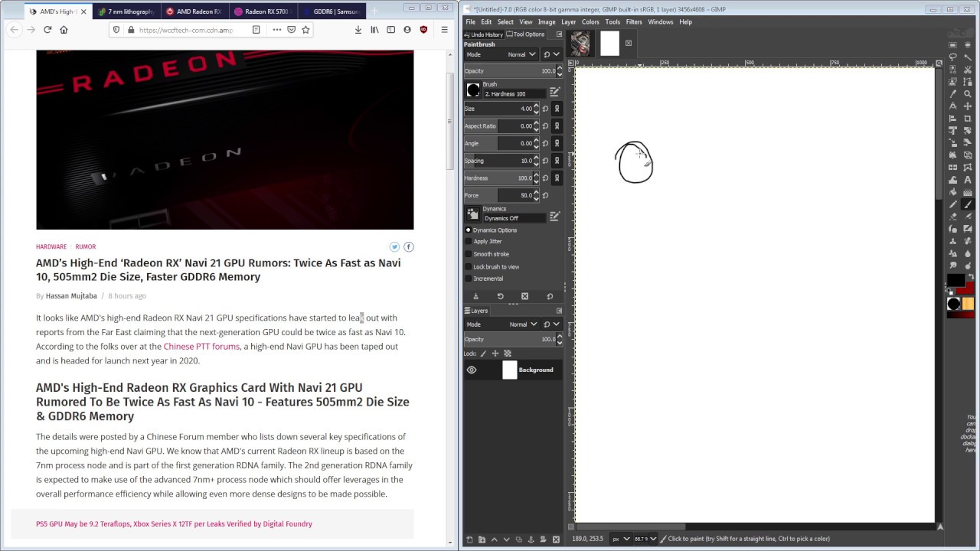This screenshot has width=980, height=551.
Task: Click the Lock pixels brush icon
Action: pyautogui.click(x=483, y=354)
